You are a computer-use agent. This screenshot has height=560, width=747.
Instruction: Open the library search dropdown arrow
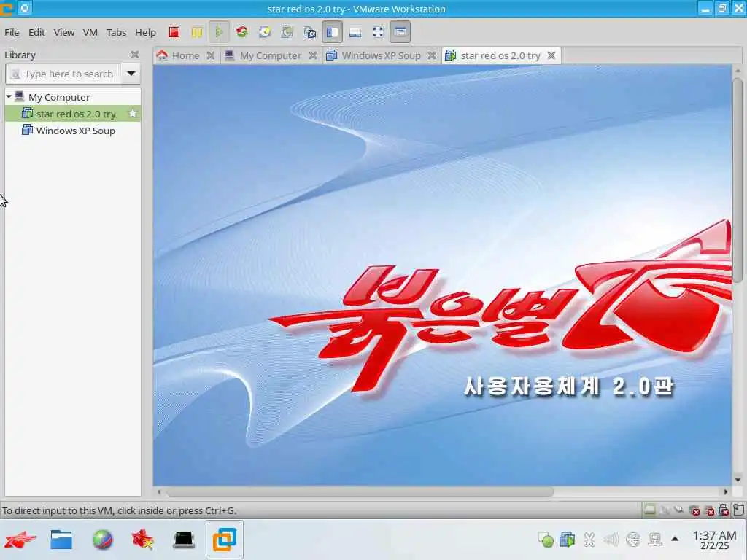pyautogui.click(x=131, y=74)
